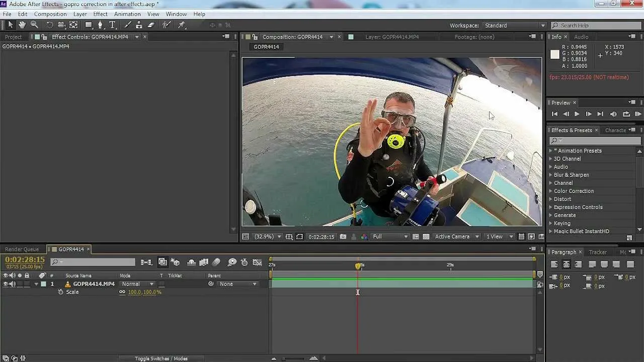This screenshot has width=644, height=362.
Task: Toggle transparency grid in composition viewer
Action: tap(426, 237)
